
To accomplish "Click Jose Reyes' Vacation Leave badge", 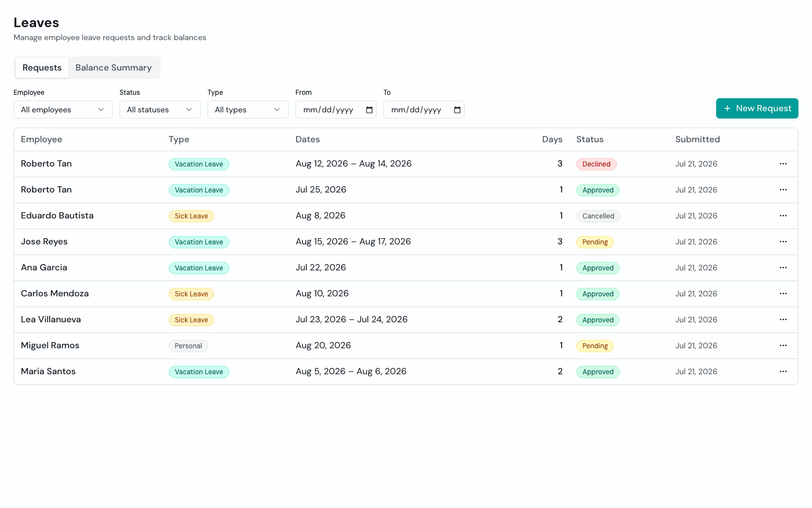I will point(199,242).
